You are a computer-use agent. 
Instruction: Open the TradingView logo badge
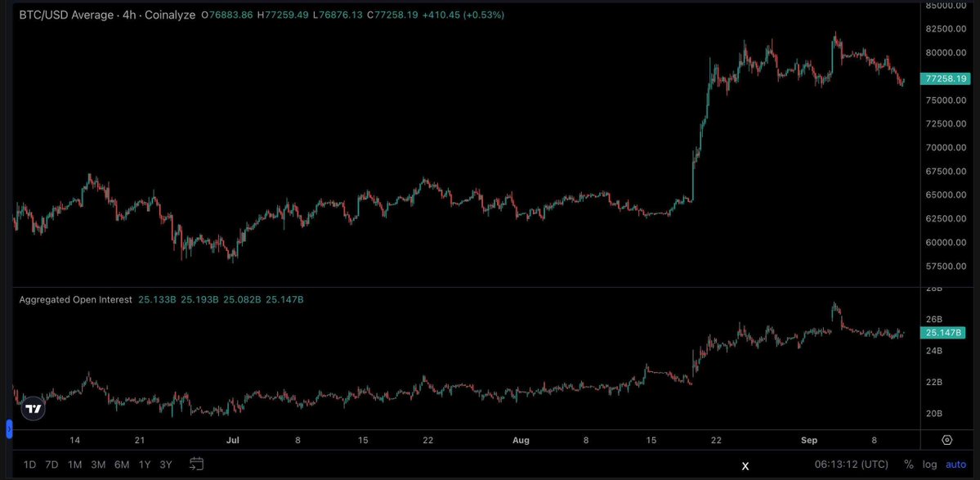[34, 410]
